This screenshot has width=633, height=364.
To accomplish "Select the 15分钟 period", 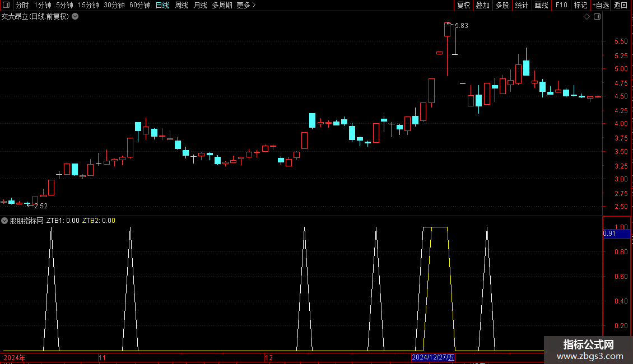I will tap(89, 5).
